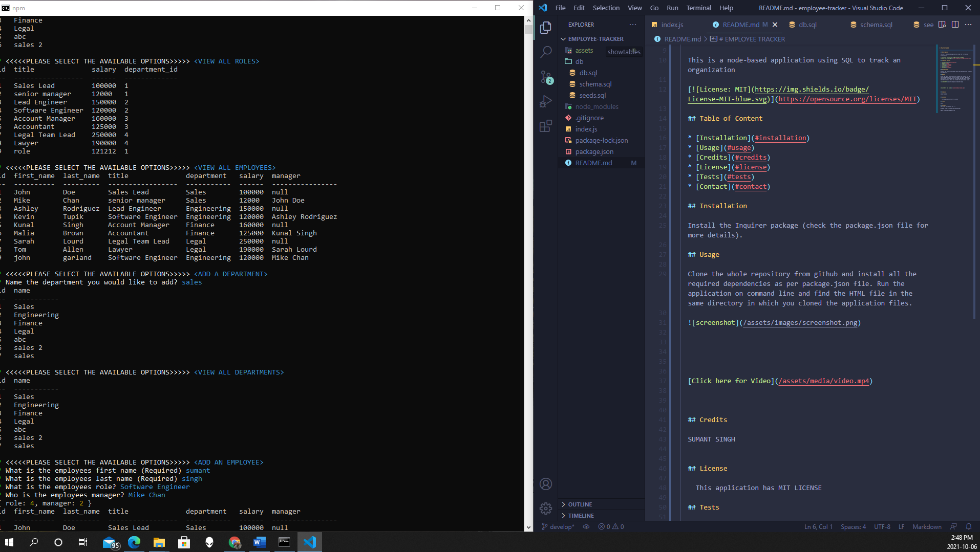
Task: Click the opensource.org MIT license link
Action: point(847,99)
